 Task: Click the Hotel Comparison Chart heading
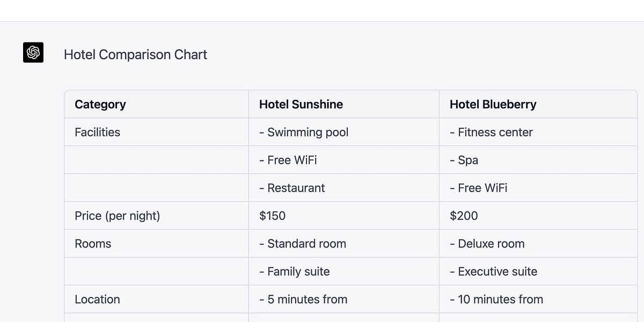[x=135, y=55]
